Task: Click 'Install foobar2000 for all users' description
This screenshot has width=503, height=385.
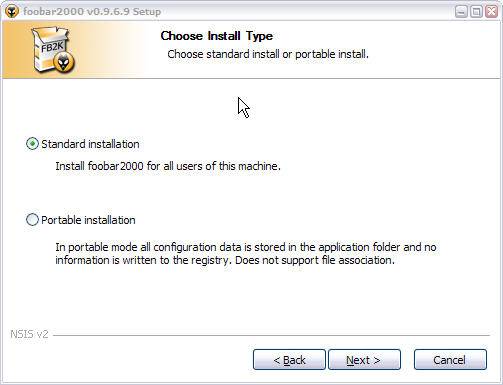Action: click(x=168, y=166)
